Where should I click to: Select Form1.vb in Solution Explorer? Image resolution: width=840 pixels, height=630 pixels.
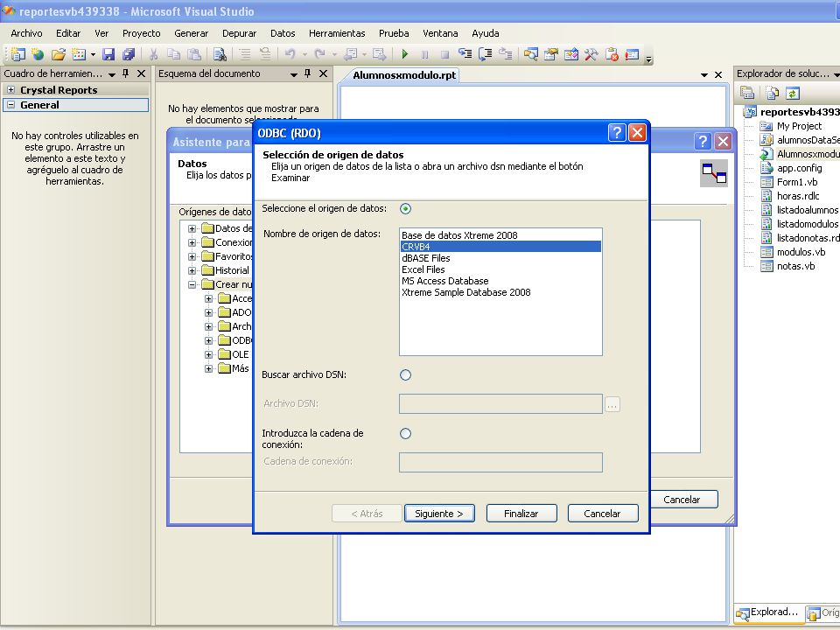(x=796, y=182)
